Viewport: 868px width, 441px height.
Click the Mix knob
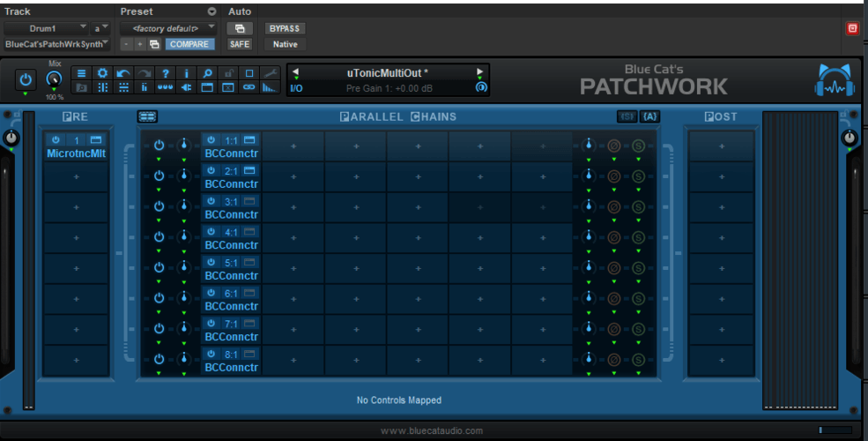54,79
